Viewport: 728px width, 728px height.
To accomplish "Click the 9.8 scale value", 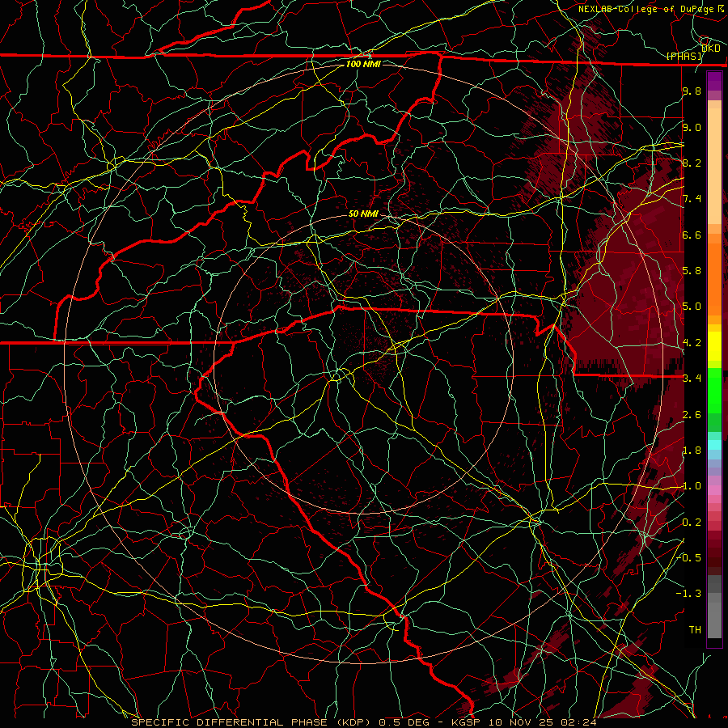I will [x=692, y=91].
